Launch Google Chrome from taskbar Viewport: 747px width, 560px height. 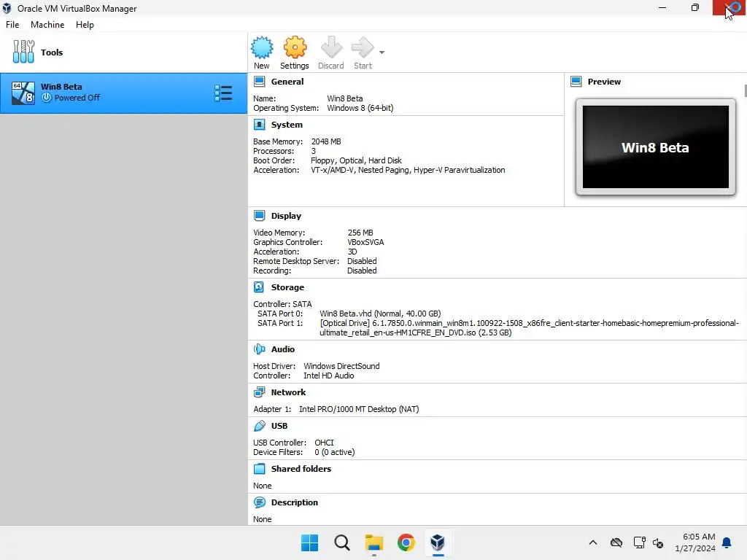(406, 542)
